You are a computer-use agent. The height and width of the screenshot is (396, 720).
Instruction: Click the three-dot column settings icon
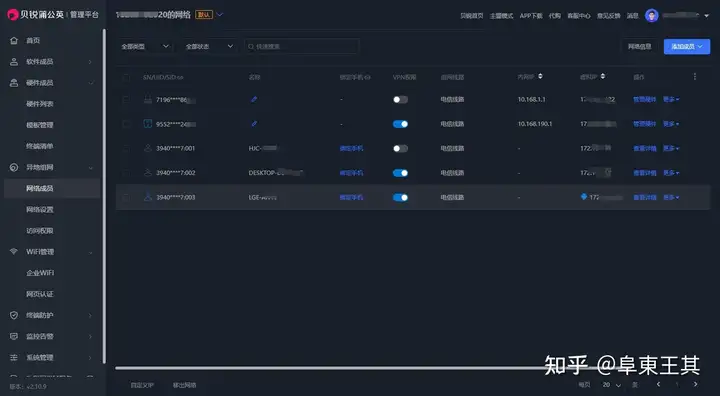[x=695, y=76]
